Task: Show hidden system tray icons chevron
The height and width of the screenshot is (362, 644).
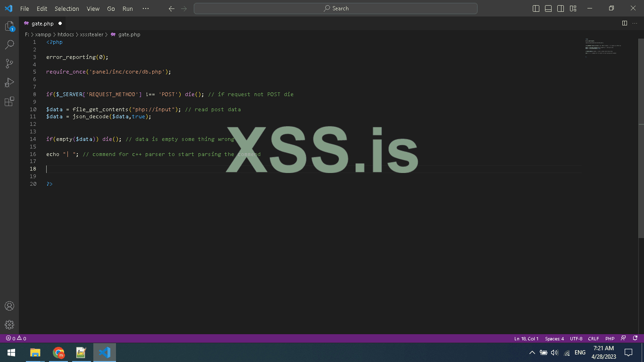Action: (x=532, y=353)
